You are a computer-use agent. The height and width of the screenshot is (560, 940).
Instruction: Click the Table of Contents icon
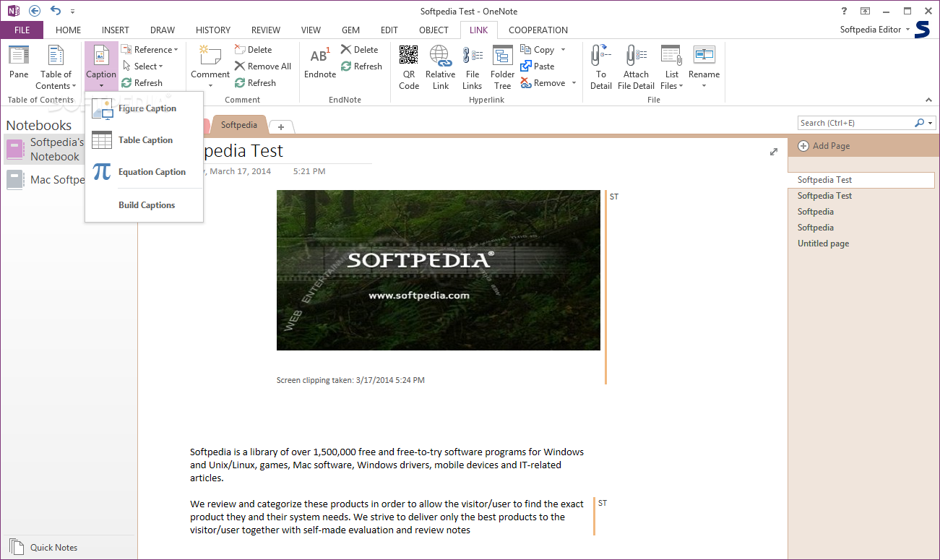[x=56, y=56]
